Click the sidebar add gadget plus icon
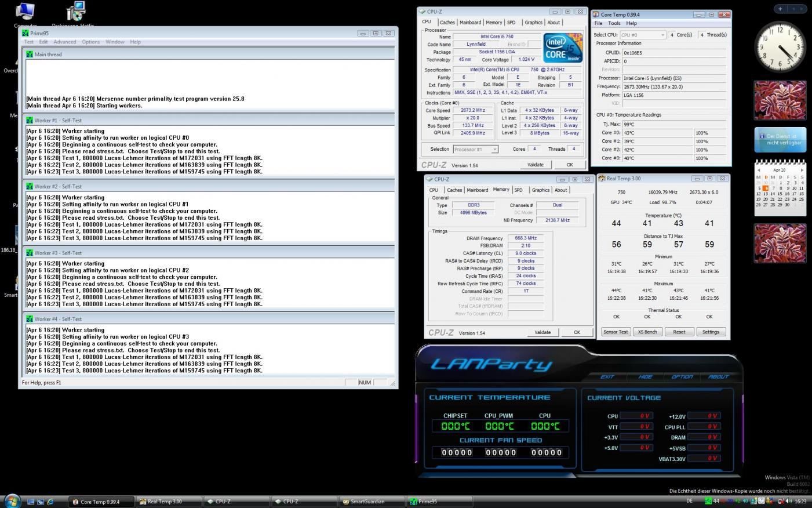812x508 pixels. 780,9
